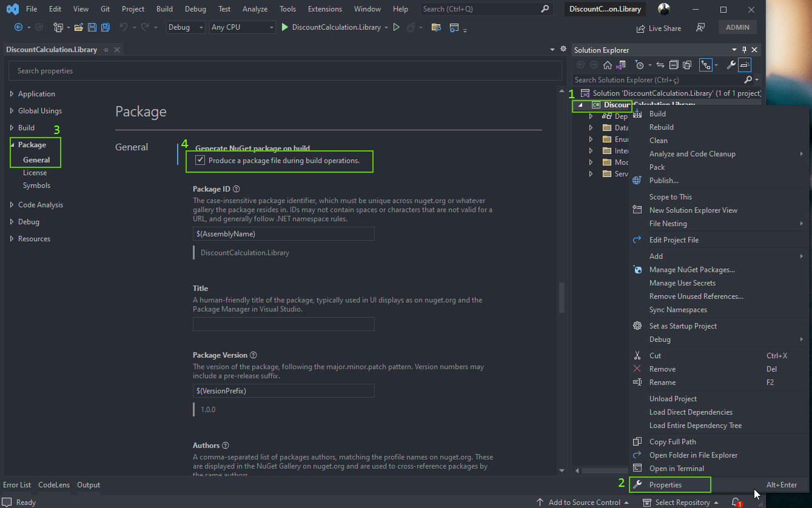812x508 pixels.
Task: Expand the Build properties section
Action: point(12,128)
